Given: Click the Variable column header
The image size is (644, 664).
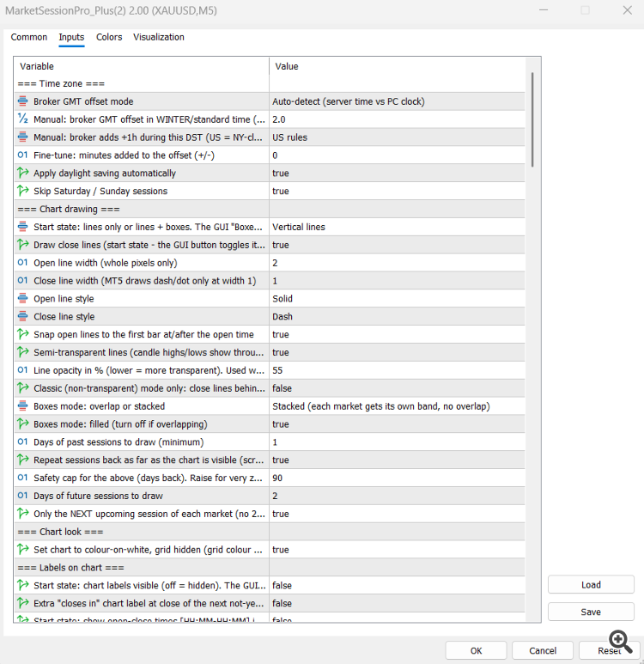Looking at the screenshot, I should pyautogui.click(x=142, y=66).
